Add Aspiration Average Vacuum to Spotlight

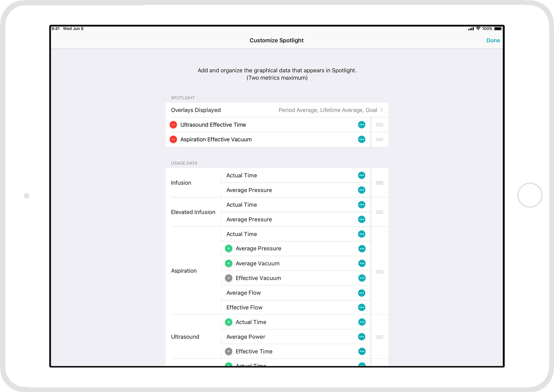click(229, 263)
